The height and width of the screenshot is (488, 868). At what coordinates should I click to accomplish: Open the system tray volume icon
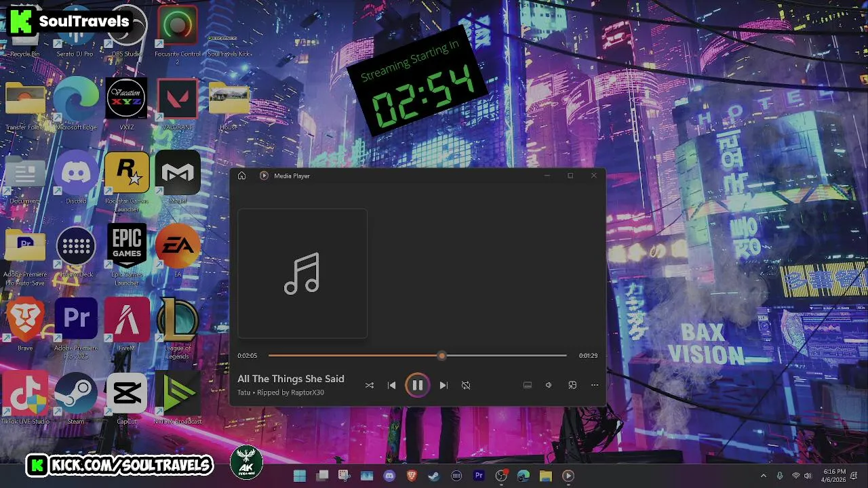coord(808,476)
